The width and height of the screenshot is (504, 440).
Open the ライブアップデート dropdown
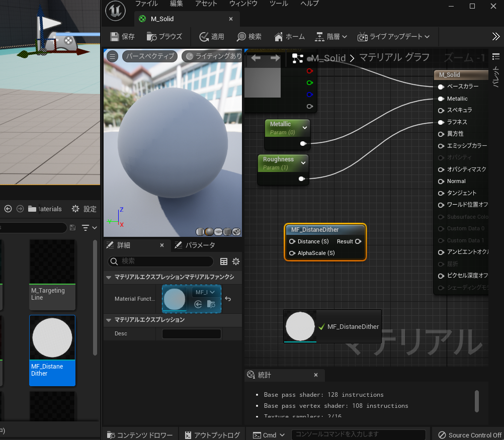pyautogui.click(x=393, y=37)
